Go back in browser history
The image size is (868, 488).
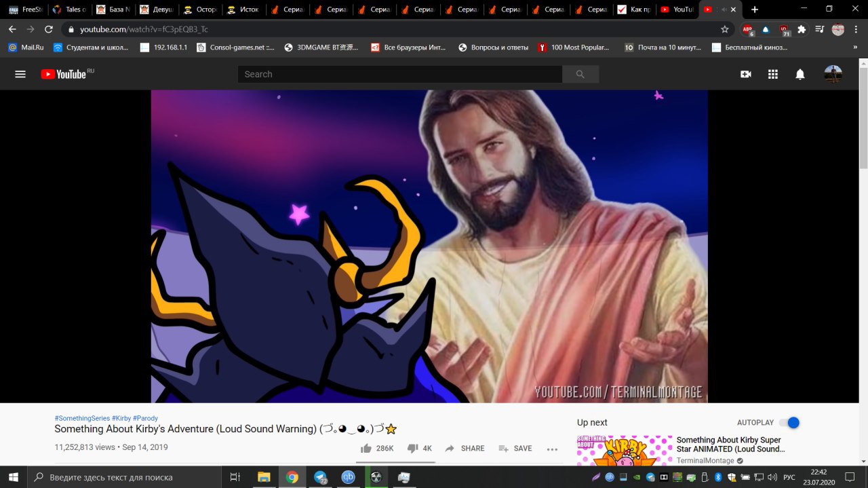click(x=12, y=29)
